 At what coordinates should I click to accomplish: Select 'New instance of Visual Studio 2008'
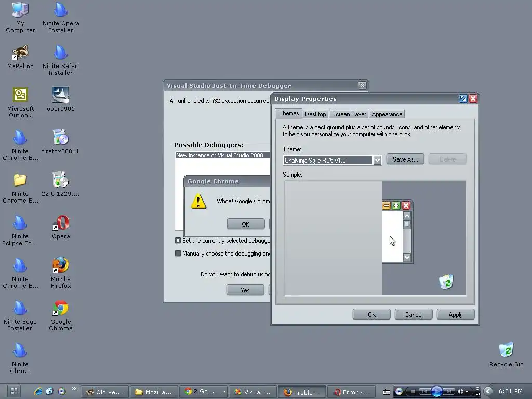tap(222, 155)
